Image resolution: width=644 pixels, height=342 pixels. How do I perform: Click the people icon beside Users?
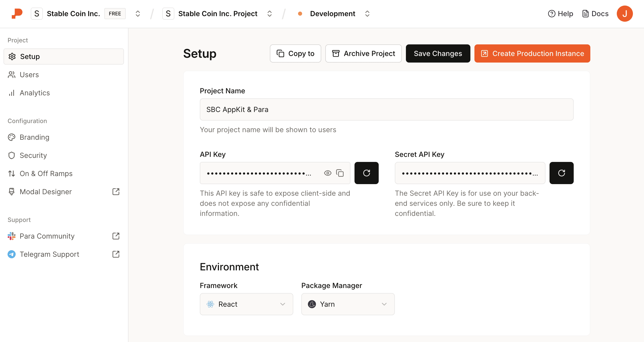12,75
